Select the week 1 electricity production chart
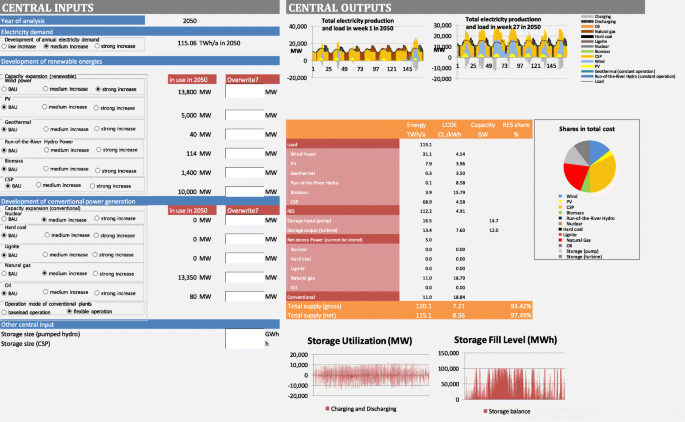This screenshot has width=685, height=422. click(355, 48)
